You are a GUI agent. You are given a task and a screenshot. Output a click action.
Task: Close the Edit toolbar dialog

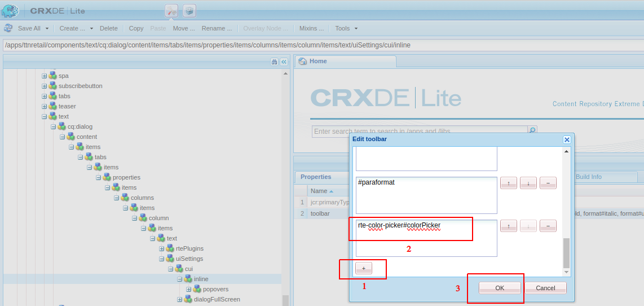567,139
